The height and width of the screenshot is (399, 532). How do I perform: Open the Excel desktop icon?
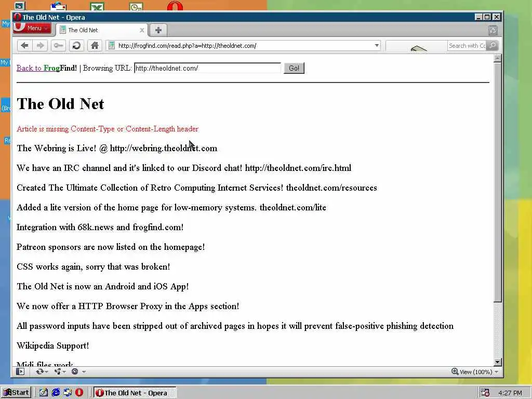[97, 6]
